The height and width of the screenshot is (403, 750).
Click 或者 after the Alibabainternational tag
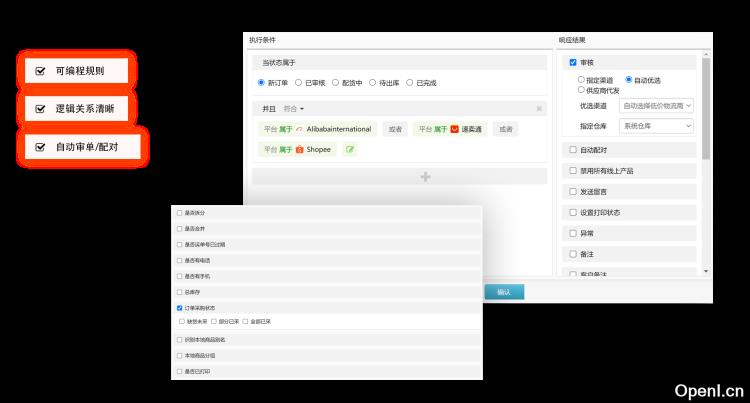coord(395,129)
